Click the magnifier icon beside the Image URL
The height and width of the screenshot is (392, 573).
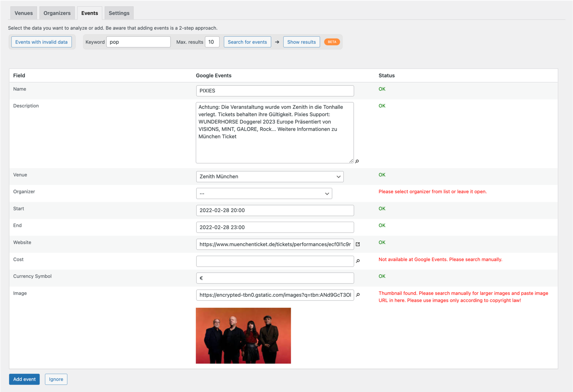pos(358,295)
